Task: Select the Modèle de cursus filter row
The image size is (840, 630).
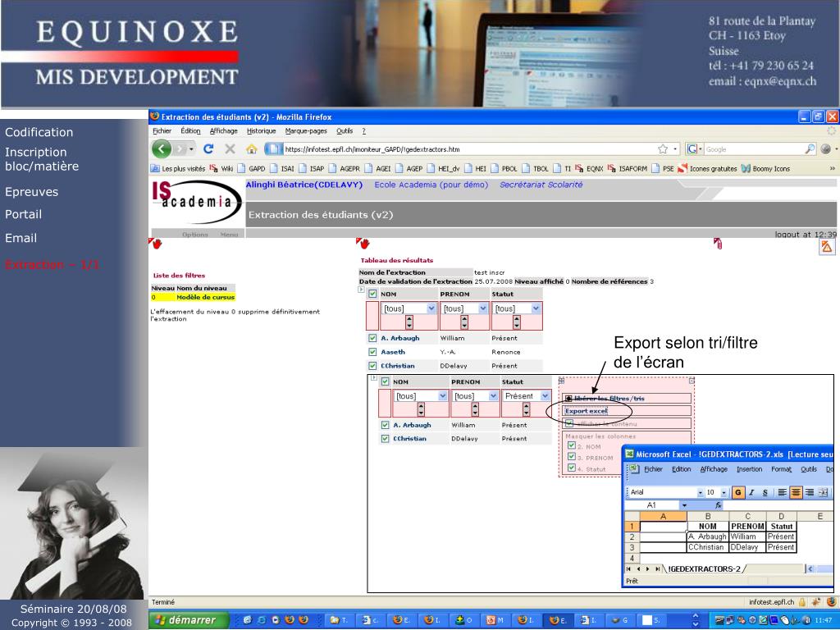Action: click(x=192, y=297)
